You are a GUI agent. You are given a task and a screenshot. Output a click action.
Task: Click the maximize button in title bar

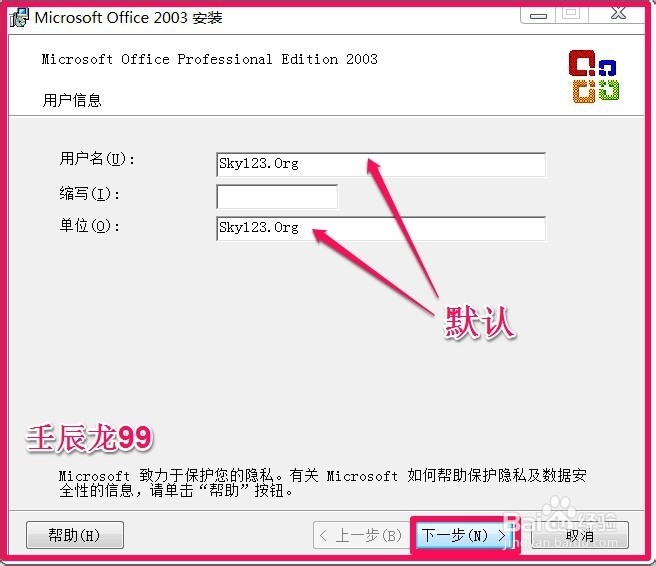click(572, 14)
